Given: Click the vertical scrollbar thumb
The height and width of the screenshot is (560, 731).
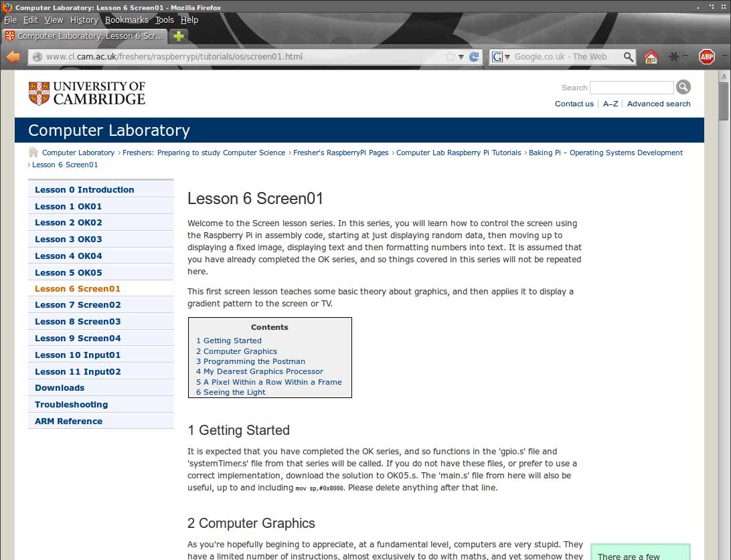Looking at the screenshot, I should click(x=723, y=101).
